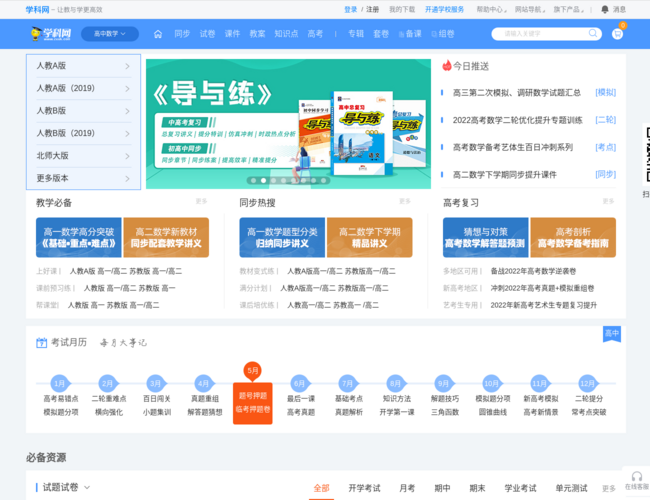Click the 登录 link

[350, 9]
